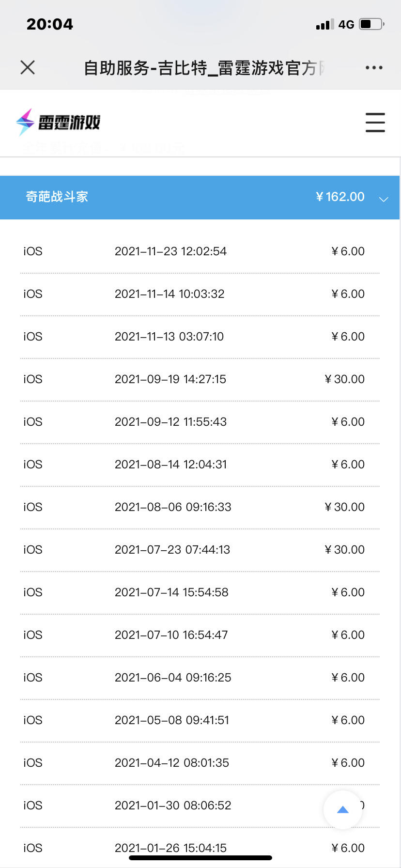Screen dimensions: 401x868
Task: Tap the 奇葩战斗家 game header label
Action: tap(57, 197)
